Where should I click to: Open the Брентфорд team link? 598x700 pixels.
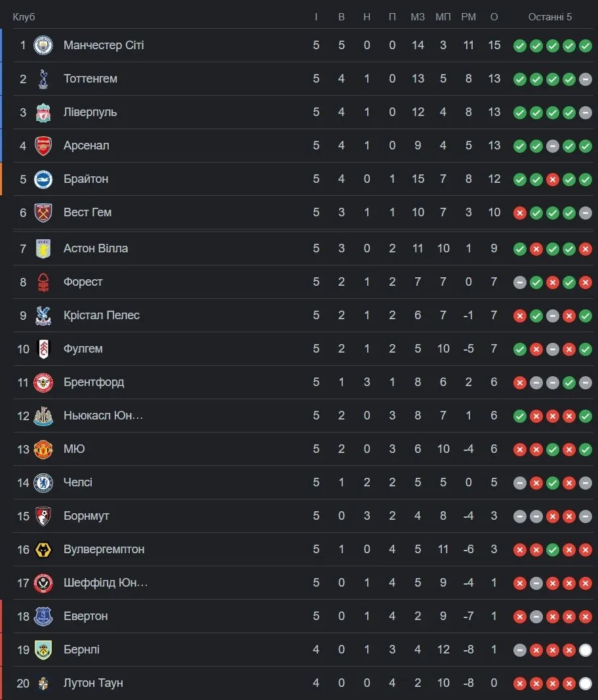pos(94,382)
